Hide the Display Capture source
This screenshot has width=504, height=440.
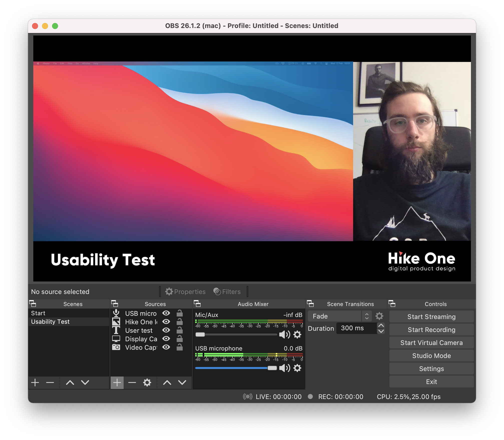pyautogui.click(x=166, y=339)
